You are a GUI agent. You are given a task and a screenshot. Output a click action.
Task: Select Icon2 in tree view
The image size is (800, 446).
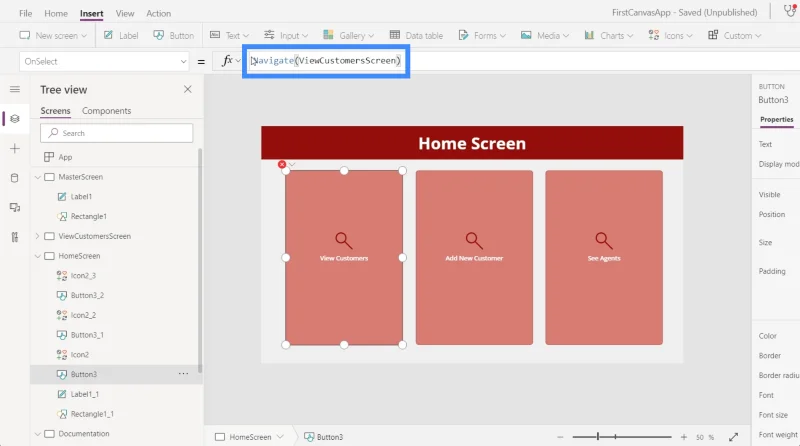coord(79,355)
